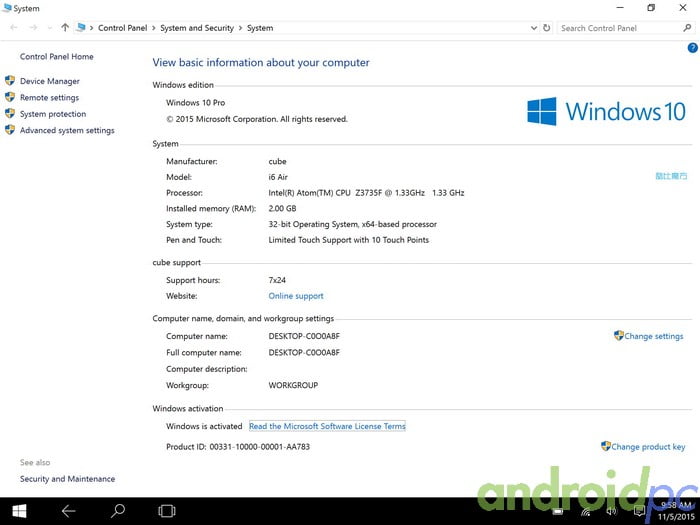The width and height of the screenshot is (700, 525).
Task: Click the back navigation arrow
Action: coord(14,28)
